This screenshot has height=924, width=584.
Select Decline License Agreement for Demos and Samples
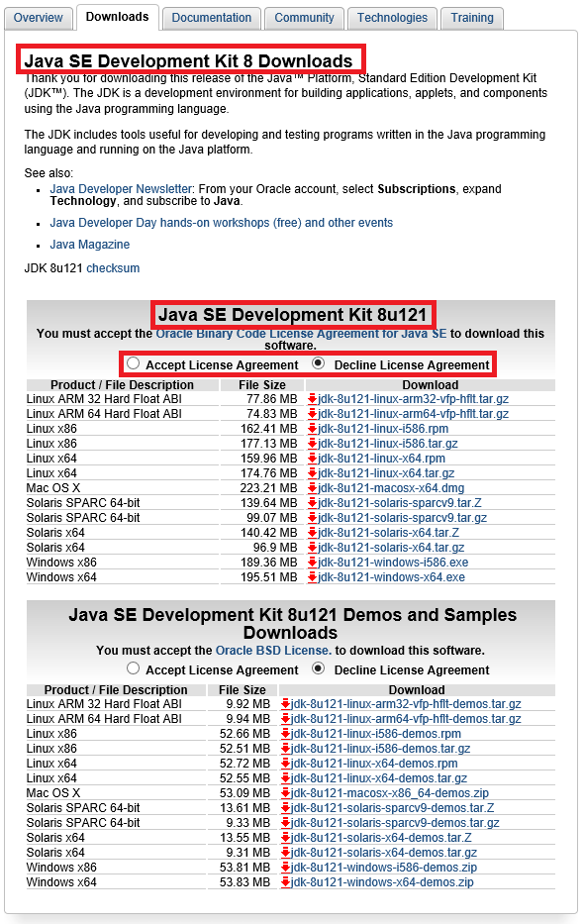click(319, 668)
